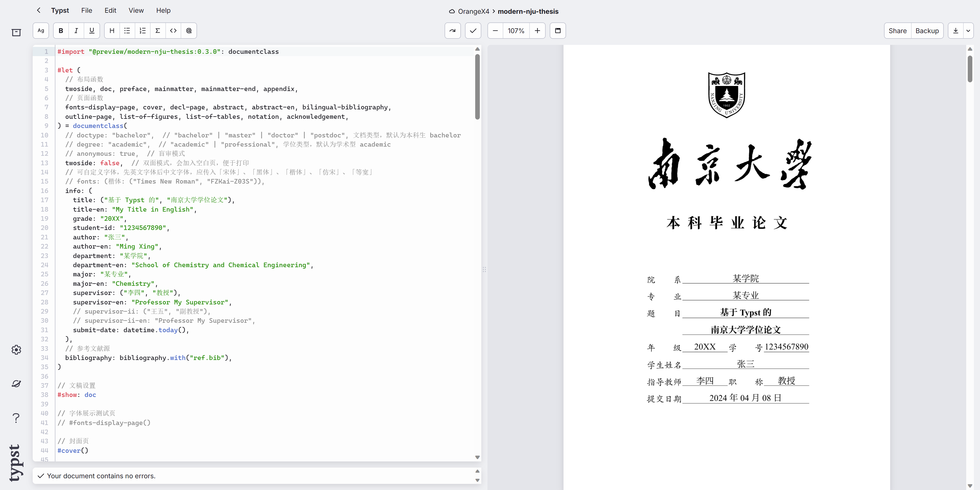
Task: Insert a numbered list
Action: [143, 31]
